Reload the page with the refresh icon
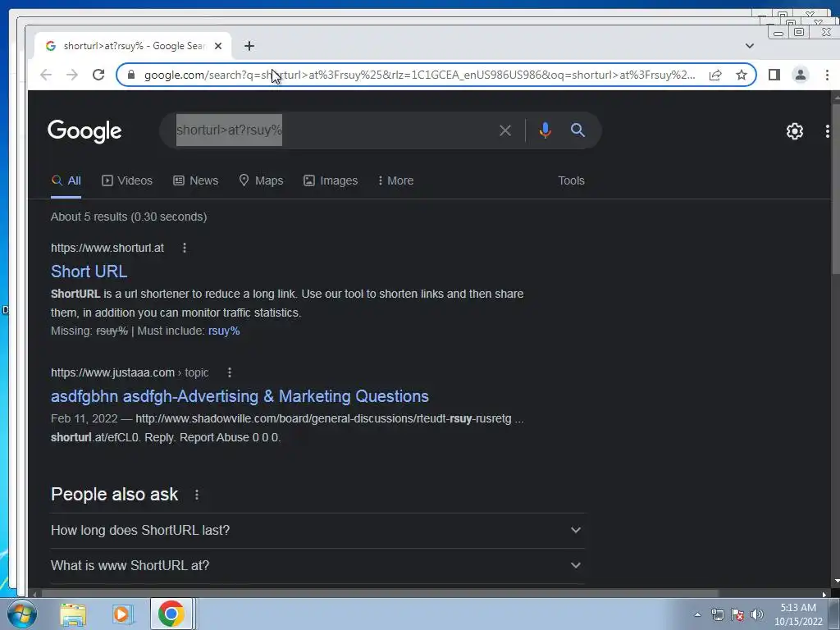The image size is (840, 630). coord(98,75)
